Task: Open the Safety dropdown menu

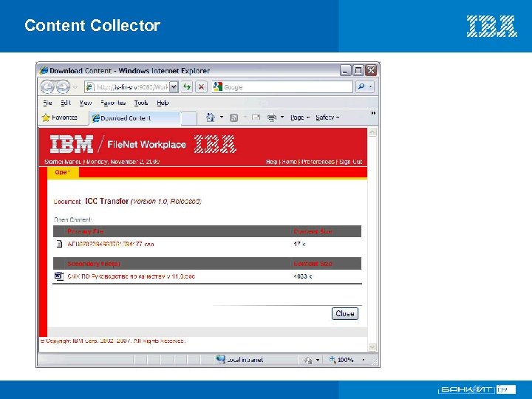Action: click(327, 117)
